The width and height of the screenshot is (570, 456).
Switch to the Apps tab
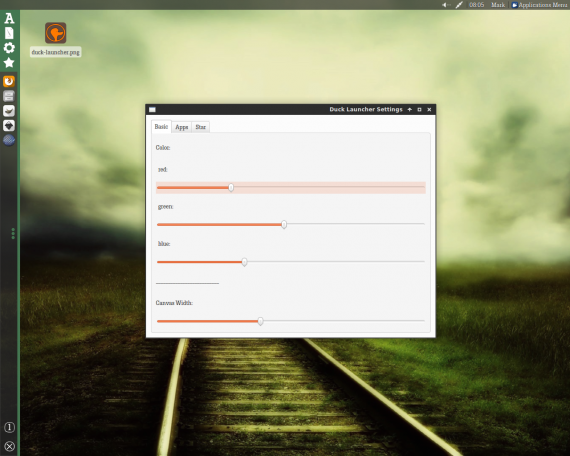coord(181,127)
